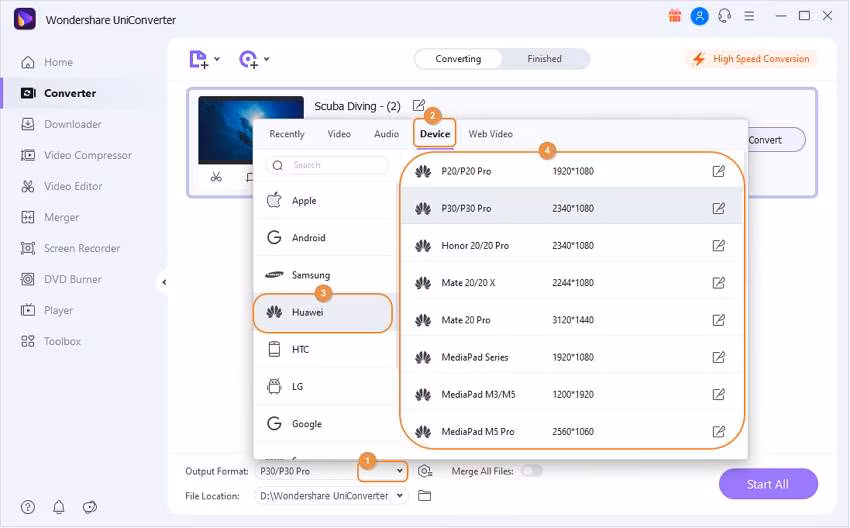Open Video Compressor in sidebar
The width and height of the screenshot is (850, 528).
76,155
